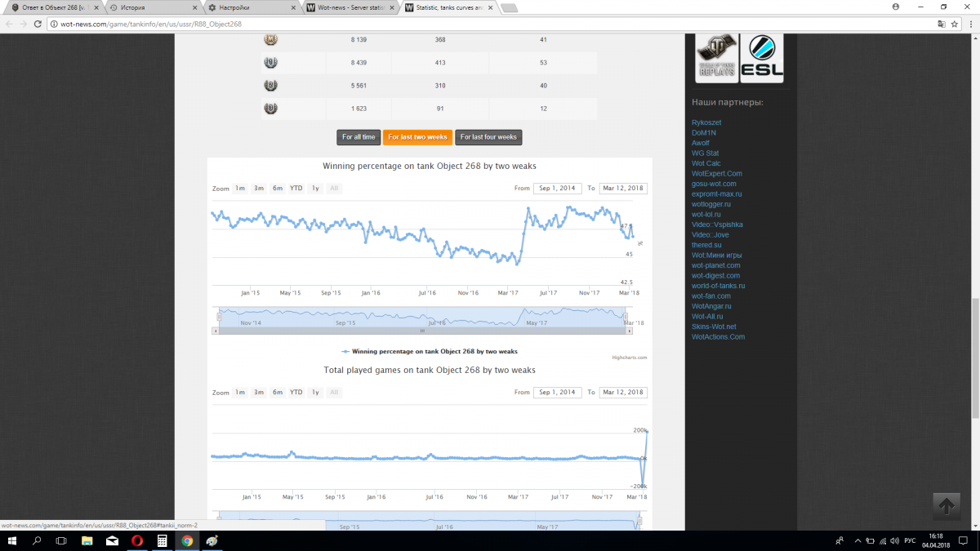
Task: Open the ESL logo banner
Action: click(762, 58)
